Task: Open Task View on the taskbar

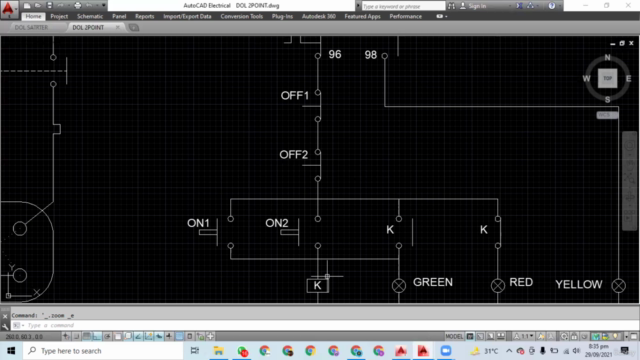Action: [195, 351]
